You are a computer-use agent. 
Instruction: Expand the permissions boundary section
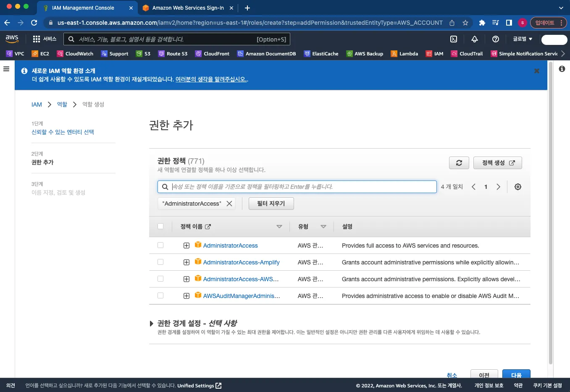click(152, 324)
